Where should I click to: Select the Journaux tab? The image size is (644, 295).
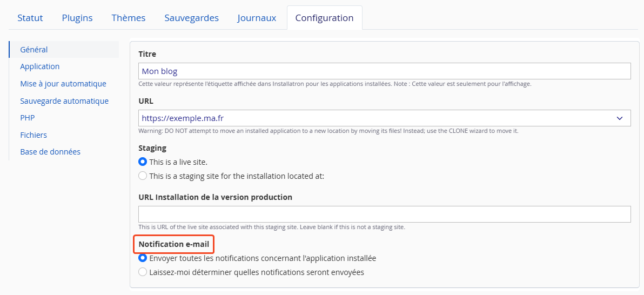coord(257,18)
